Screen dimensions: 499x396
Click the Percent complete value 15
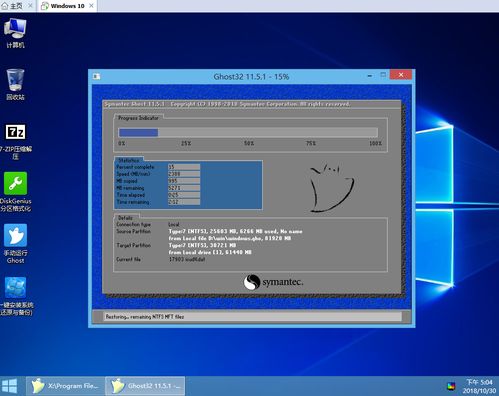[x=184, y=167]
